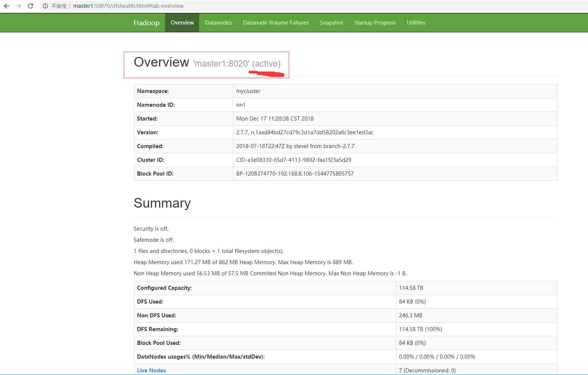The image size is (588, 375).
Task: Go back with the browser back arrow
Action: [7, 6]
